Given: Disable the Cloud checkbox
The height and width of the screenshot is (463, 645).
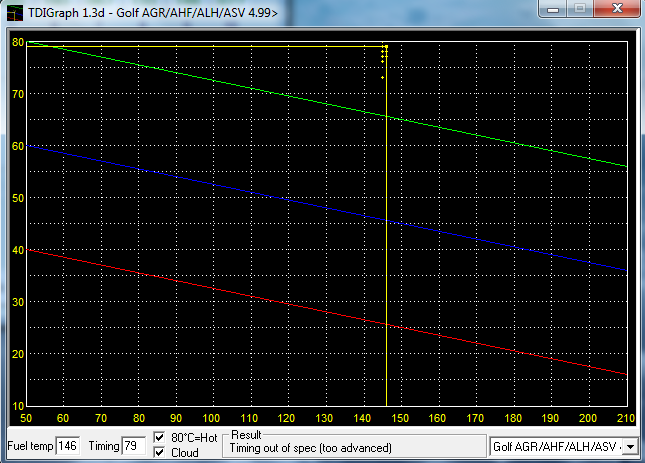Looking at the screenshot, I should click(158, 453).
